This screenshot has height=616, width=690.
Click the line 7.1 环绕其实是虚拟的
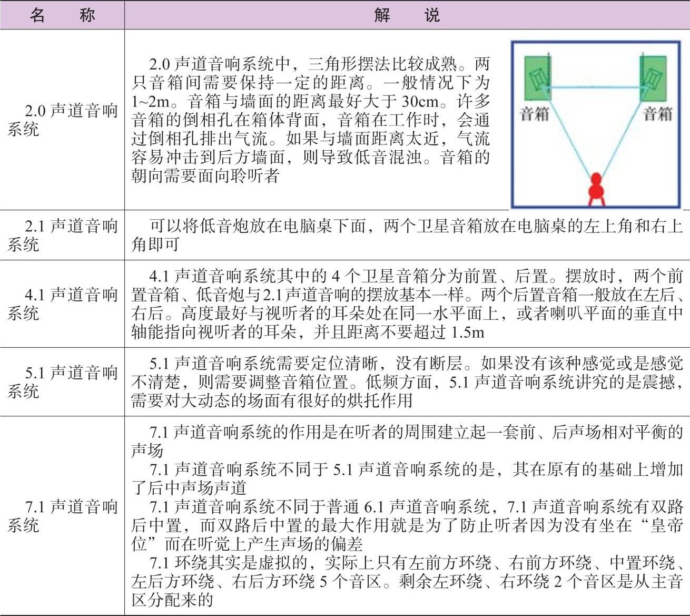coord(416,563)
